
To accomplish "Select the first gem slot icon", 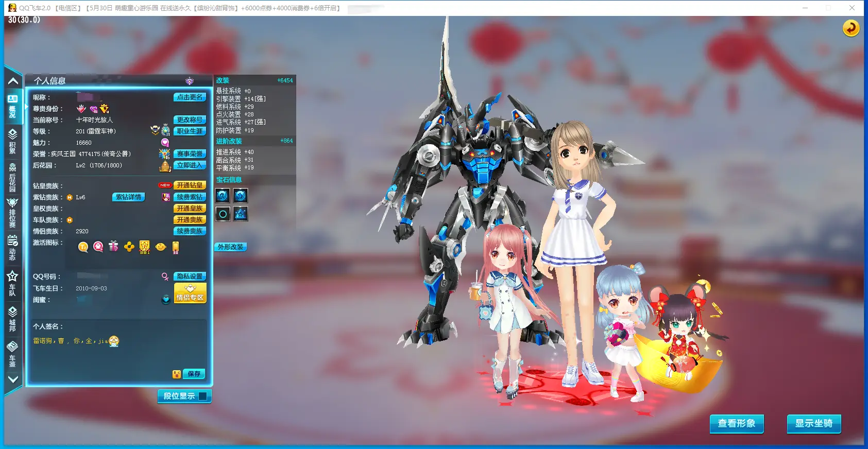I will tap(223, 196).
